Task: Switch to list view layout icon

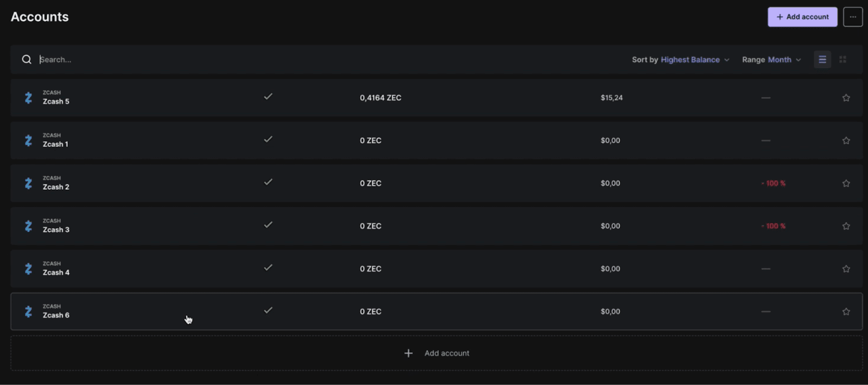Action: point(822,60)
